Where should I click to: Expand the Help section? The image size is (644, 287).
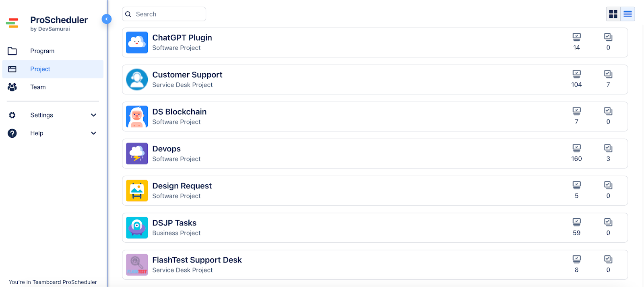coord(37,133)
